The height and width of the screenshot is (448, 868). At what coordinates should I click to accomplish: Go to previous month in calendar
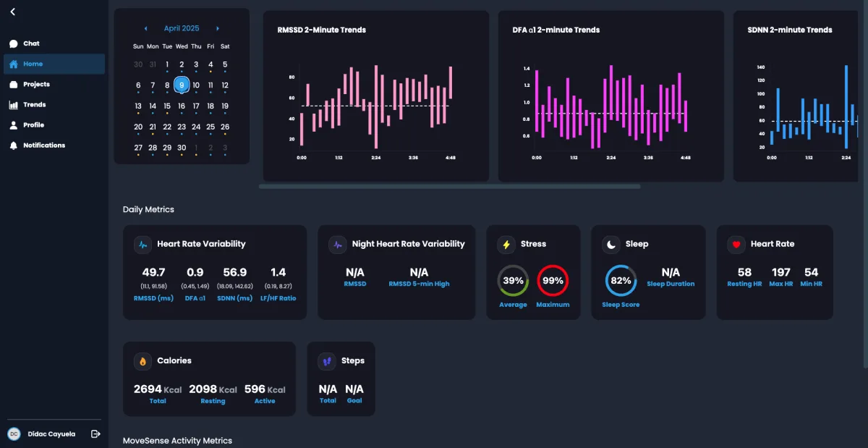[146, 28]
